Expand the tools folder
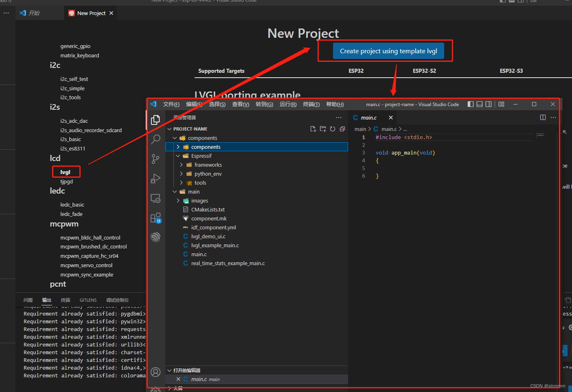The width and height of the screenshot is (572, 392). (x=181, y=183)
